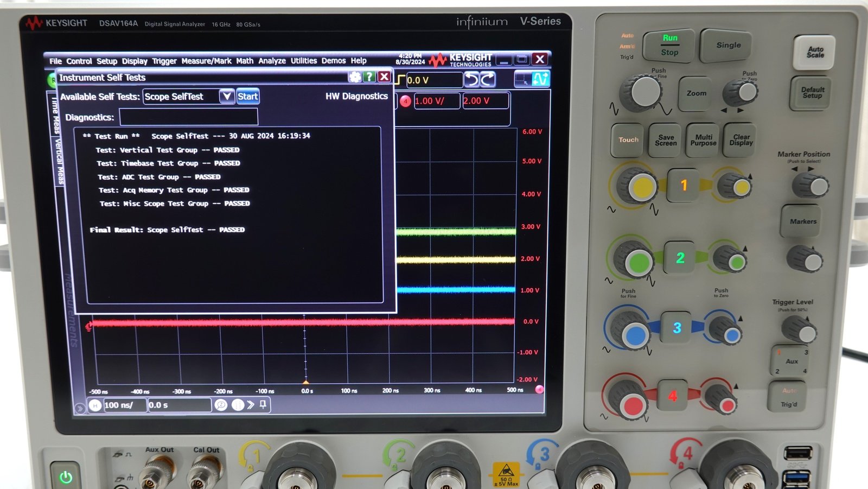Click the pin icon on horizontal toolbar

click(263, 404)
